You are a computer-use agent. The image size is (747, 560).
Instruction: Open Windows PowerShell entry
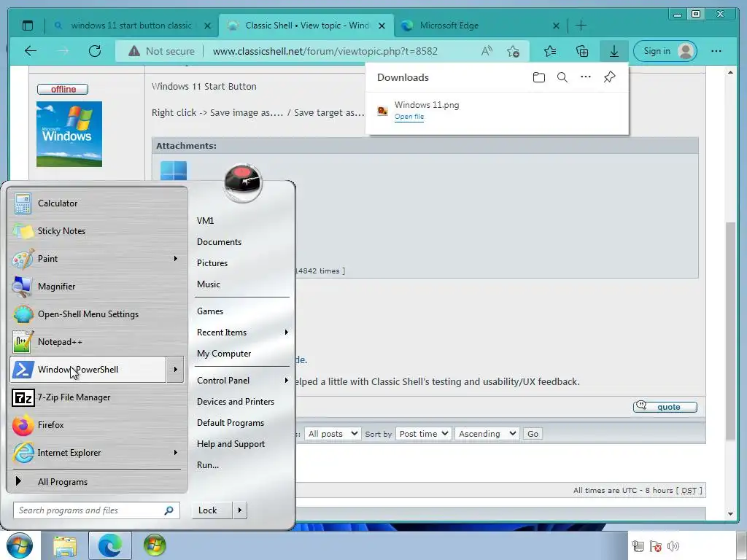coord(88,370)
